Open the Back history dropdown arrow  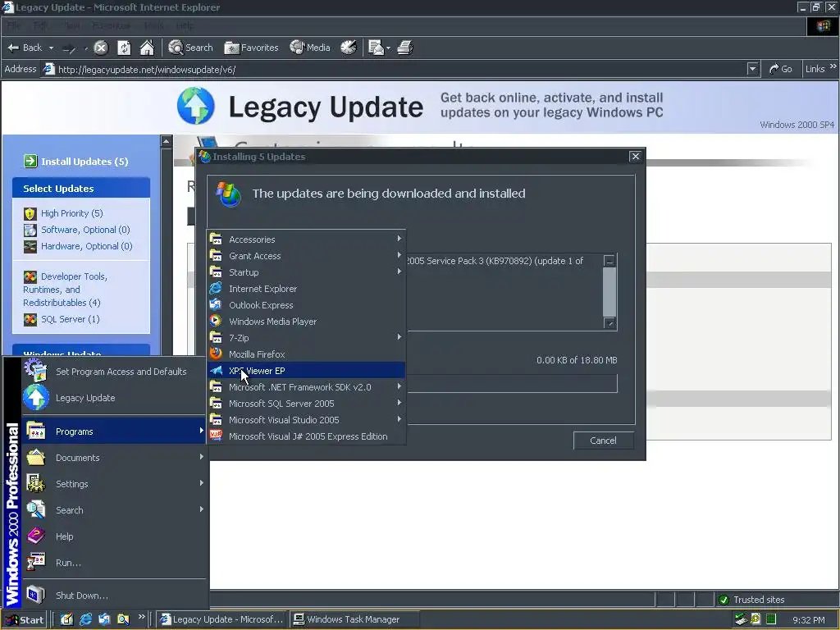point(51,48)
